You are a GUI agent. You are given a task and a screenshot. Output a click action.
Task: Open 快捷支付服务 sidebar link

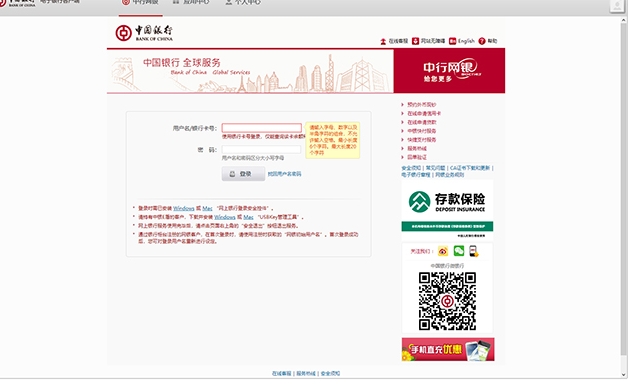(421, 140)
